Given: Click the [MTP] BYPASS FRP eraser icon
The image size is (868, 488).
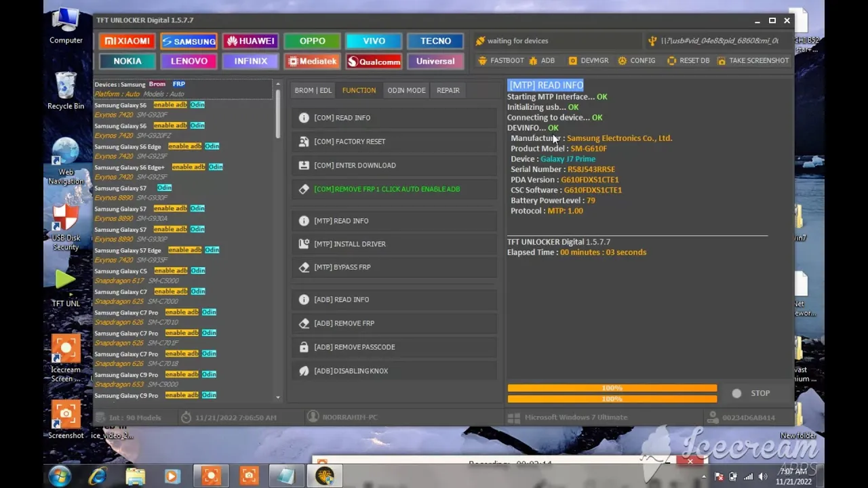Looking at the screenshot, I should [304, 267].
